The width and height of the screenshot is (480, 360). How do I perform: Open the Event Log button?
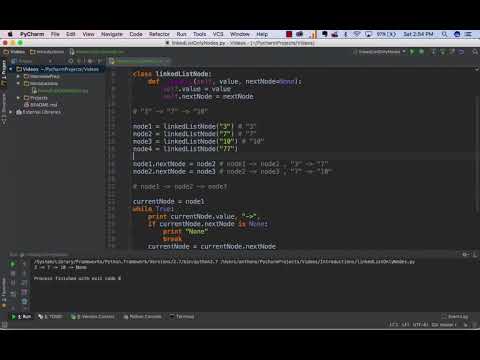455,316
